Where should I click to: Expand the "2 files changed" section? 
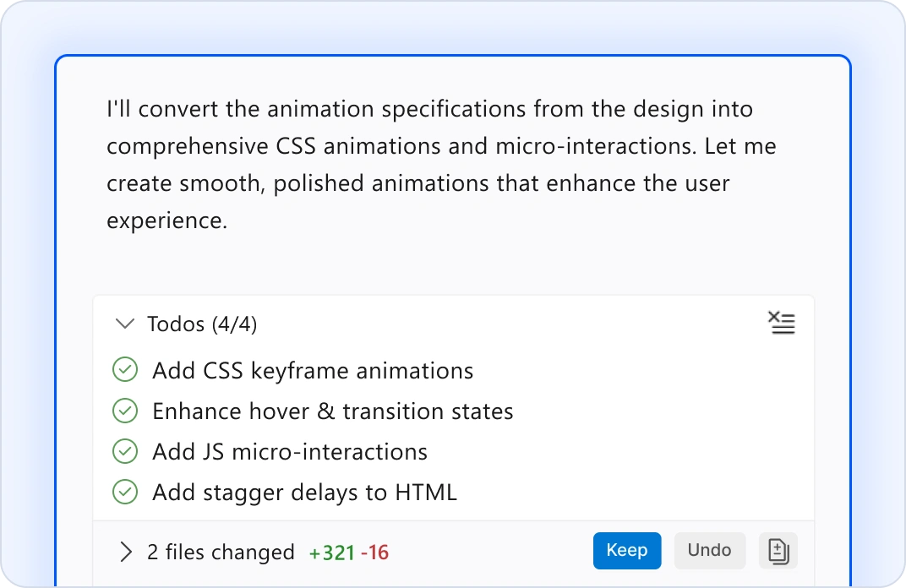click(124, 552)
